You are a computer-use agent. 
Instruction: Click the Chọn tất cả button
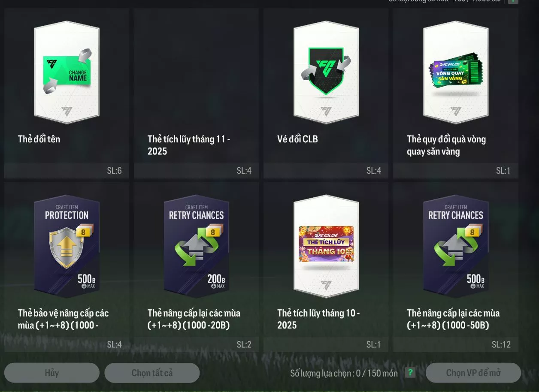click(x=152, y=373)
